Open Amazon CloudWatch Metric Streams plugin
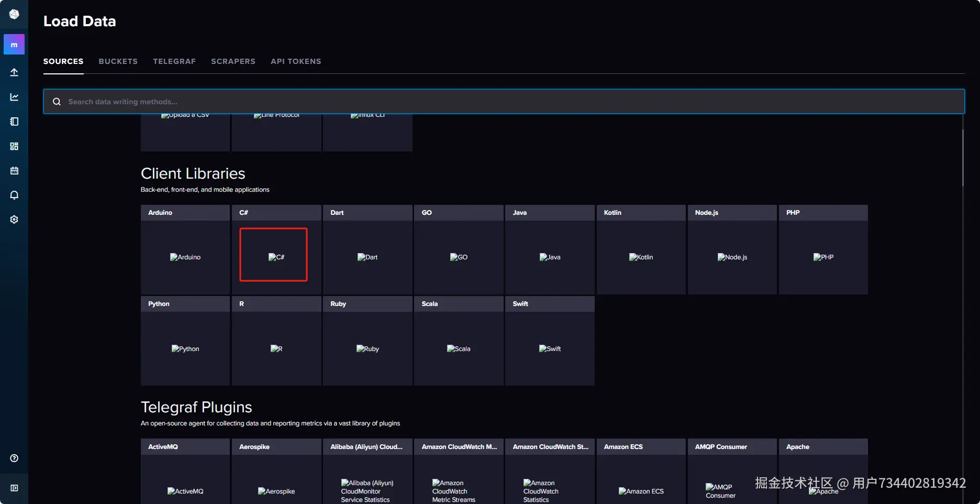980x504 pixels. pos(459,472)
